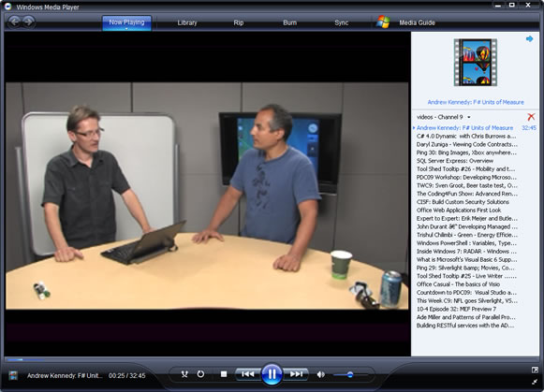Go back with the Back arrow button
Viewport: 544px width, 392px height.
pos(14,22)
